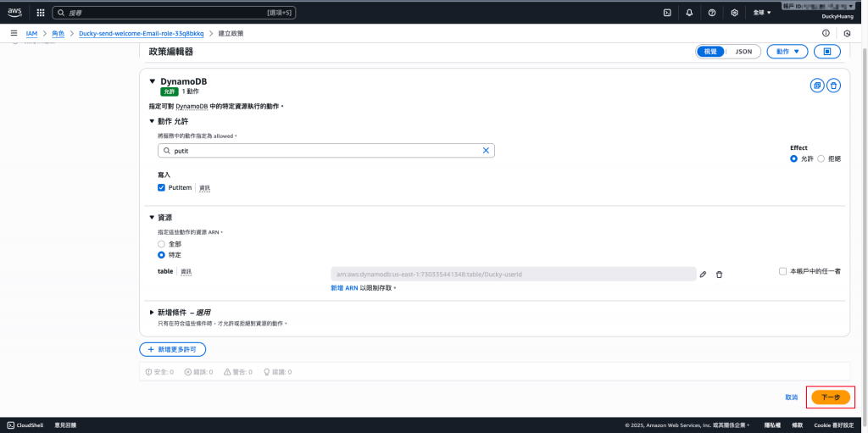
Task: Go to 角色 breadcrumb
Action: tap(58, 34)
